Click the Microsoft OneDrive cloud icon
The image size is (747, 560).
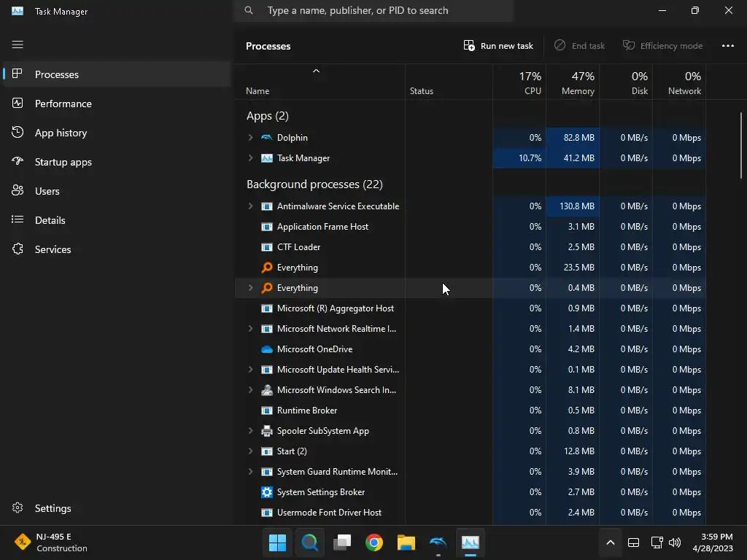(267, 349)
